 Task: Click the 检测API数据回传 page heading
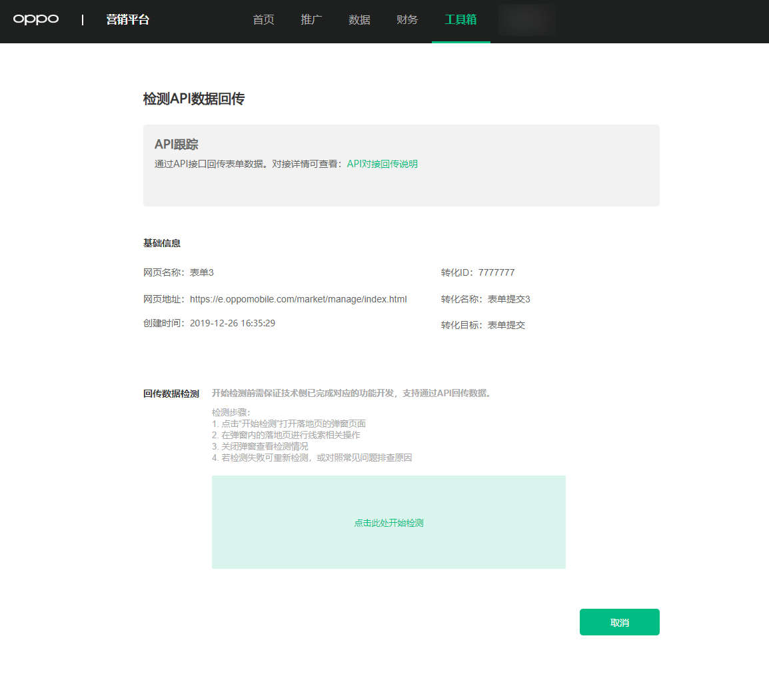coord(194,99)
